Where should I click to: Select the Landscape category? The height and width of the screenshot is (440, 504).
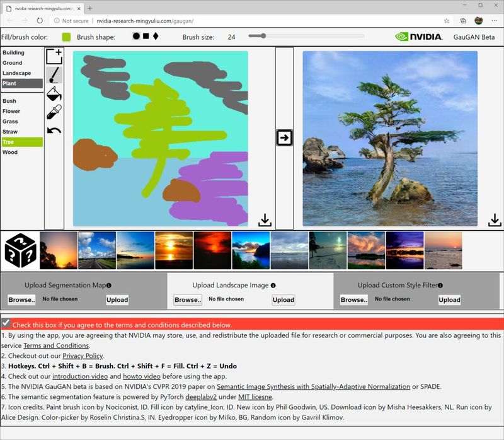[x=22, y=73]
